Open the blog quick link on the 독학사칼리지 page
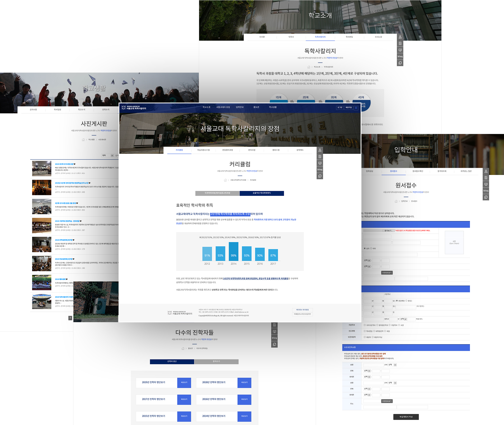504x425 pixels. 400,56
